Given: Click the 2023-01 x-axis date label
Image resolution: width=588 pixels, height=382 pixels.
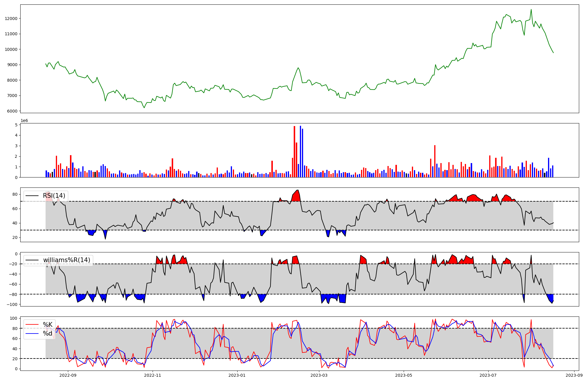Looking at the screenshot, I should [x=237, y=375].
